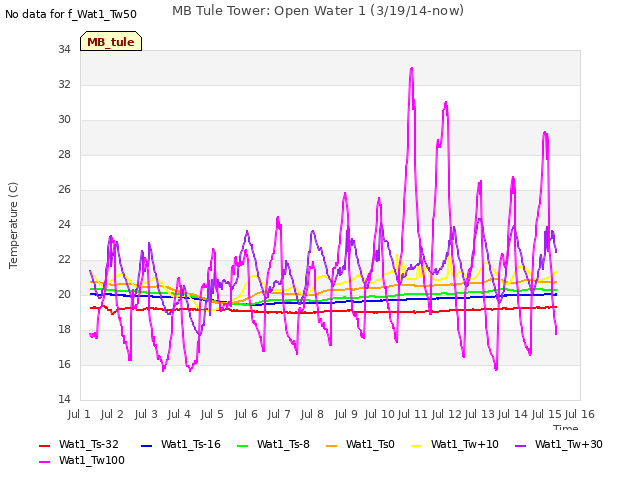Screen dimensions: 640x480
Task: Select the Wat1_Ts-16 legend label
Action: tap(191, 444)
